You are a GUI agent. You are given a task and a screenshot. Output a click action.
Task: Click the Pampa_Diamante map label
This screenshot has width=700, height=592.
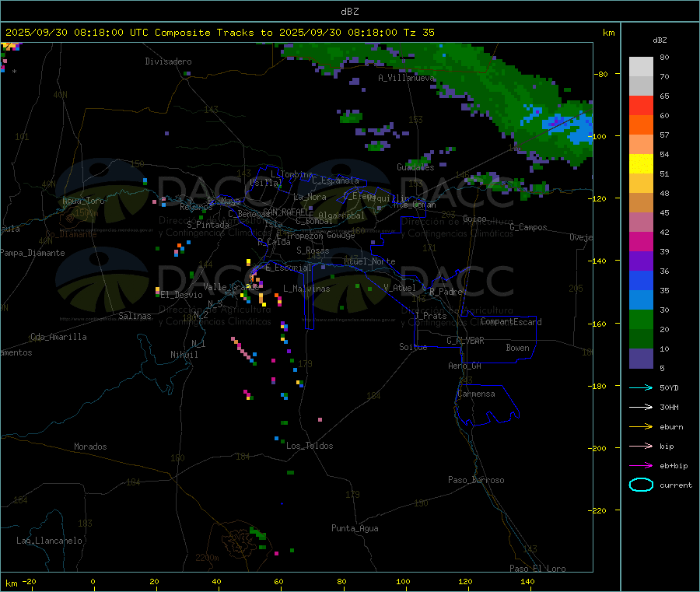[32, 253]
